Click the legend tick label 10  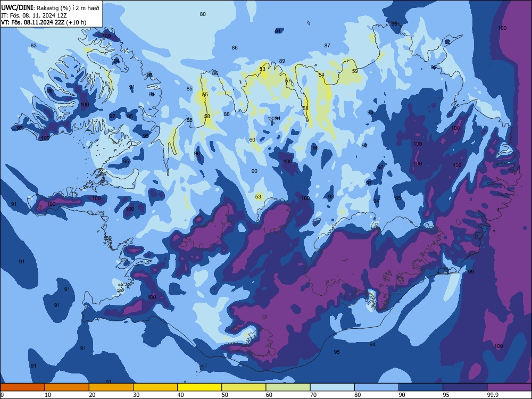click(x=48, y=395)
